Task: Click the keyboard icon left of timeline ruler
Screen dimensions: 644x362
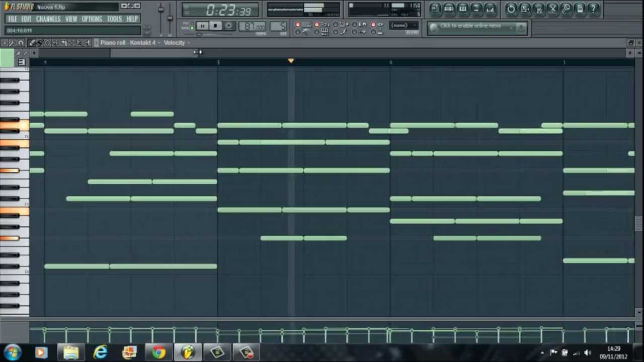Action: coord(21,62)
